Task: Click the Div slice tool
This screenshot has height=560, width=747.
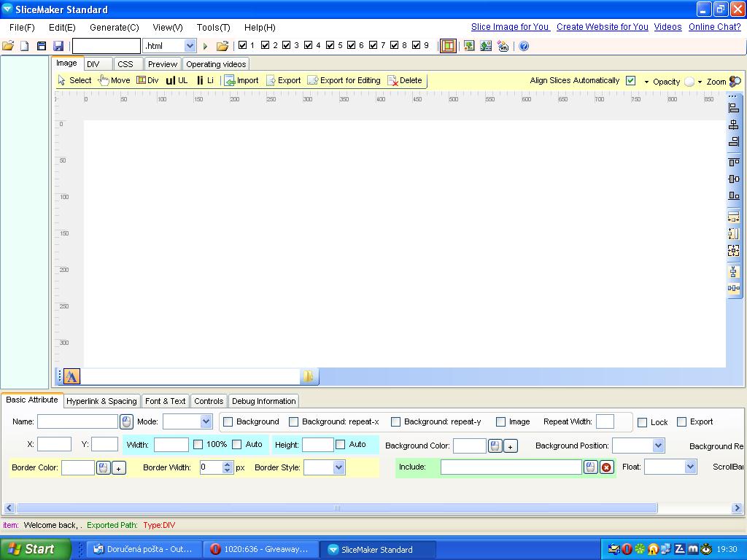Action: 147,80
